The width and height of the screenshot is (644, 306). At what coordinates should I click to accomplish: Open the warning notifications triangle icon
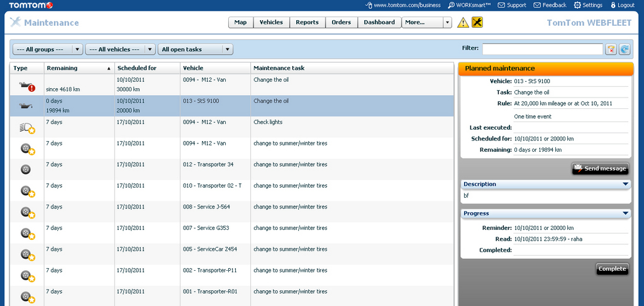[463, 23]
